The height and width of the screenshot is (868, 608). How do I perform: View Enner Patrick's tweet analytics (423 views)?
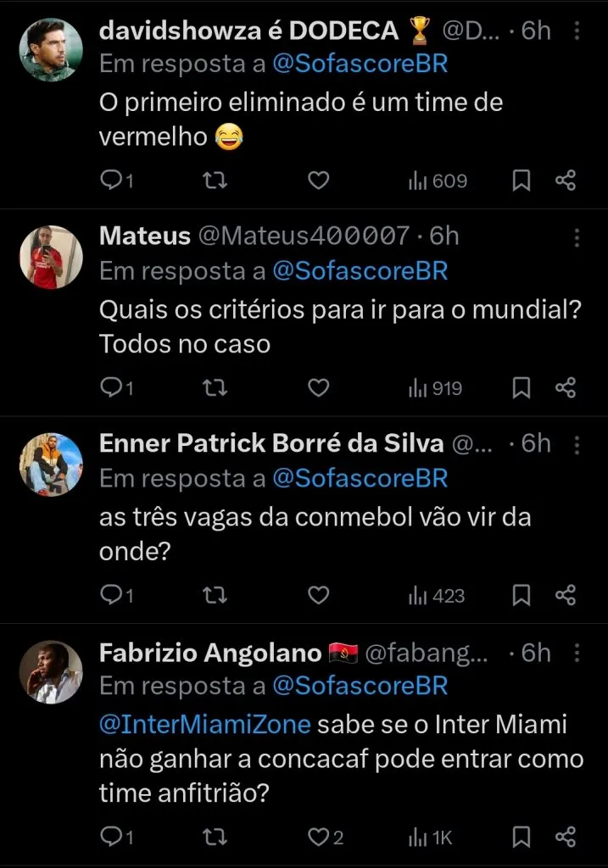438,596
